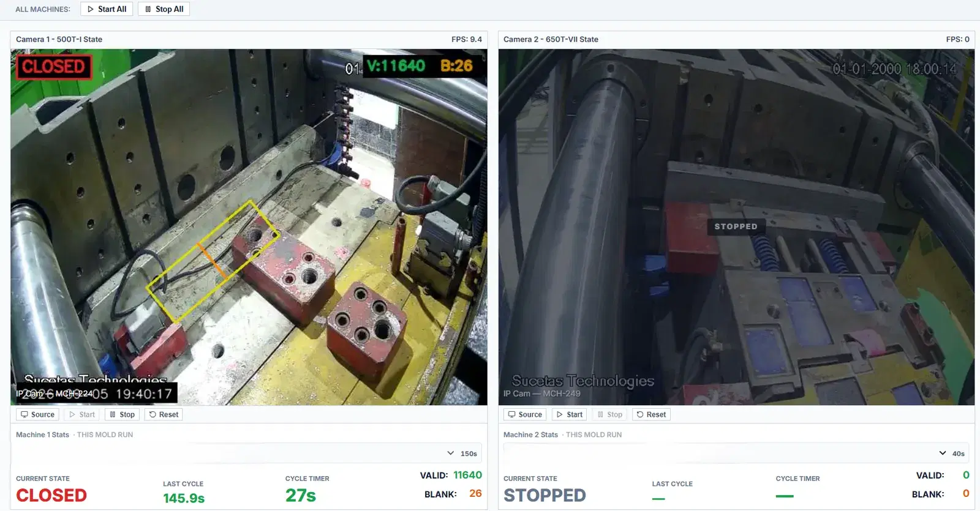Viewport: 980px width, 511px height.
Task: Reset Camera 2 counters
Action: (x=651, y=414)
